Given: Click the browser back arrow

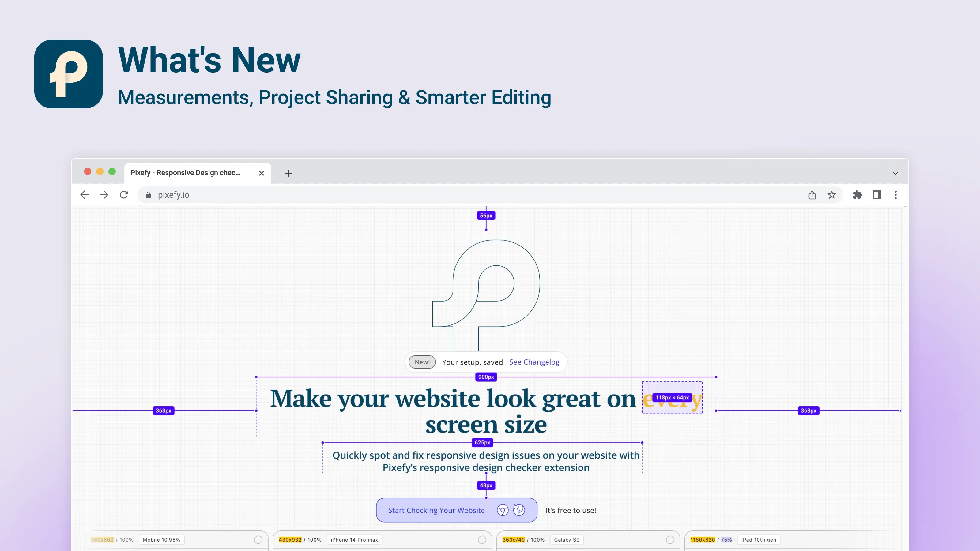Looking at the screenshot, I should point(85,195).
